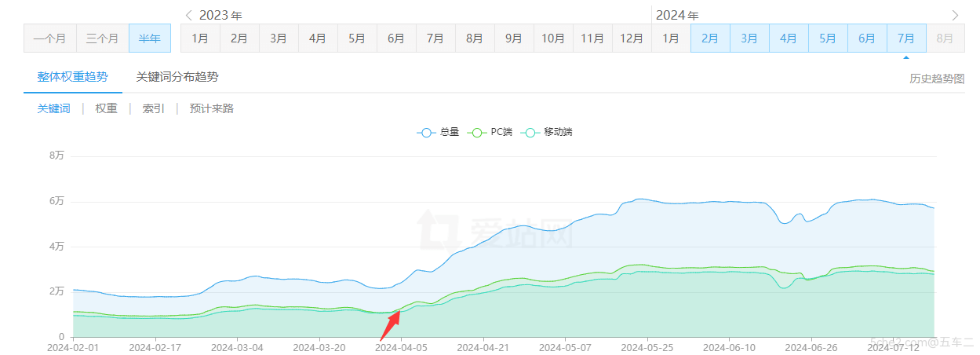Click the 2万 y-axis label
This screenshot has width=980, height=355.
click(56, 291)
